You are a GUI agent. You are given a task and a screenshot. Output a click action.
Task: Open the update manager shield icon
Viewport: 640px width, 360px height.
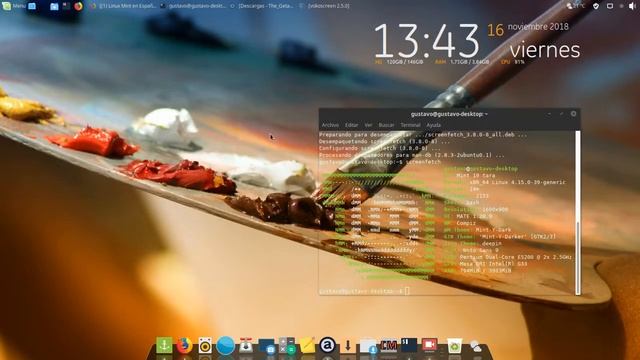coord(596,6)
